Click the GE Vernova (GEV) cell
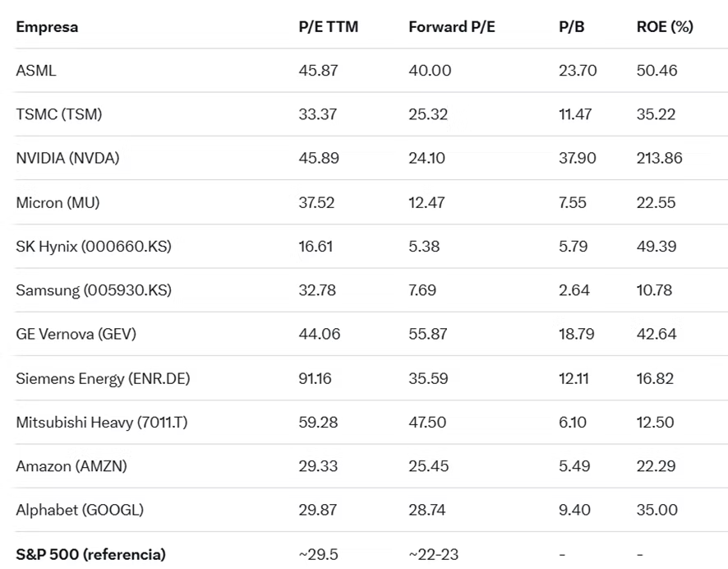728x569 pixels. (x=76, y=335)
